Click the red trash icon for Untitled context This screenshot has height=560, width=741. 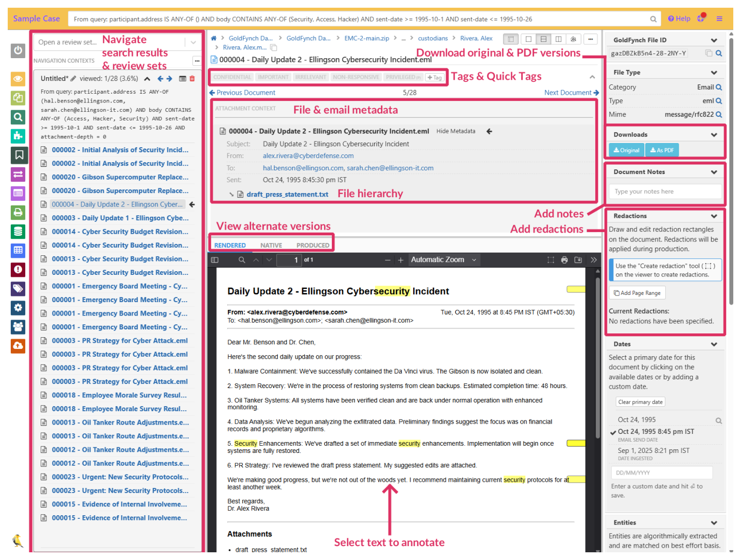[192, 79]
